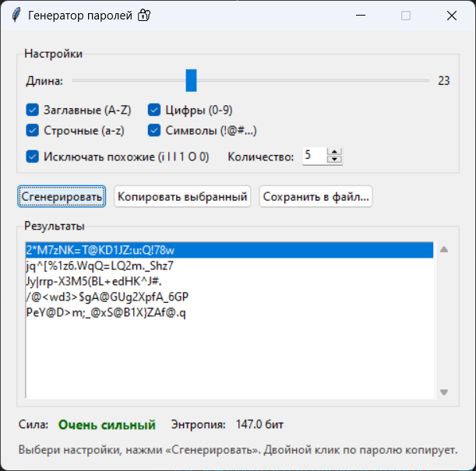This screenshot has width=476, height=471.
Task: Click the feather app icon in title bar
Action: point(16,15)
